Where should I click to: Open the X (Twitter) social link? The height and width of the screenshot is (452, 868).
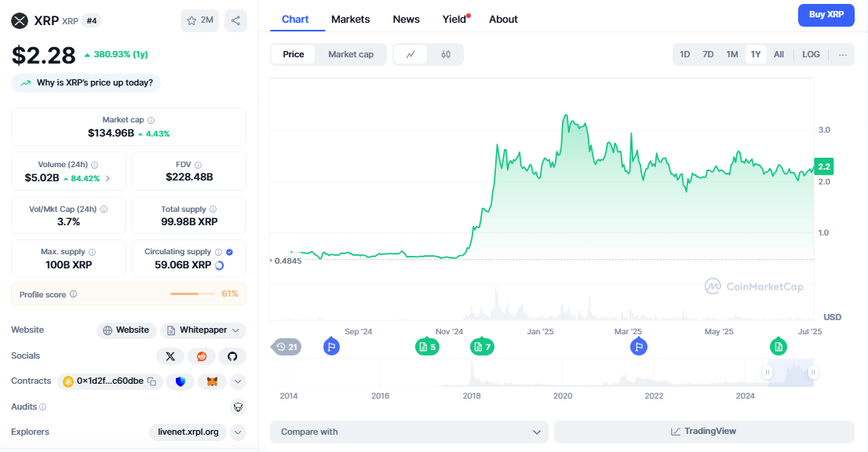[170, 356]
